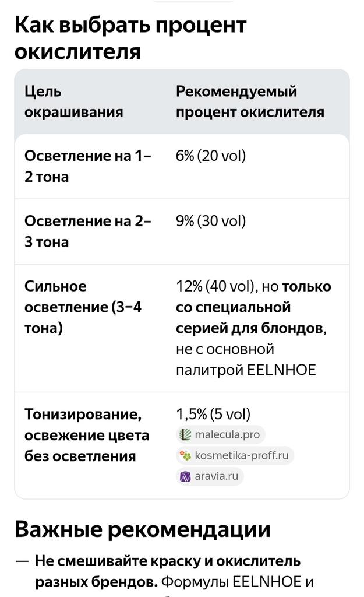Click bullet "Не смешивайте краску и окислитель"
364x597 pixels.
(x=168, y=561)
